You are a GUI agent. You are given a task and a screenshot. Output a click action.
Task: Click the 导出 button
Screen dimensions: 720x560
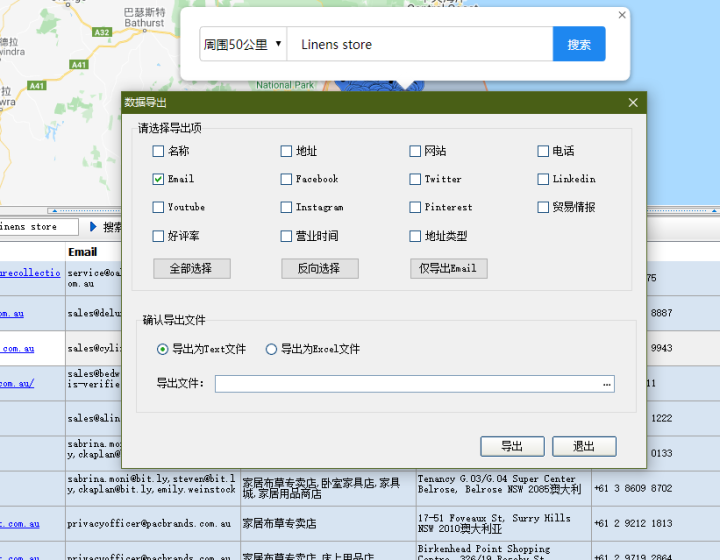coord(512,446)
